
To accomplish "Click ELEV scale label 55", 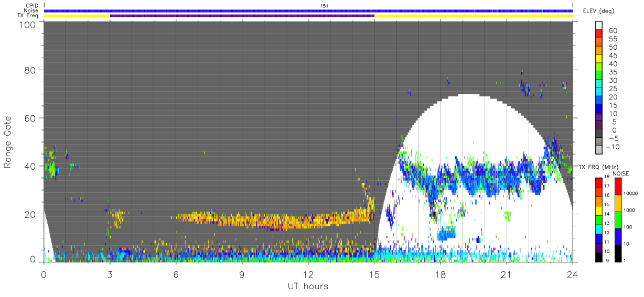I will pos(613,39).
